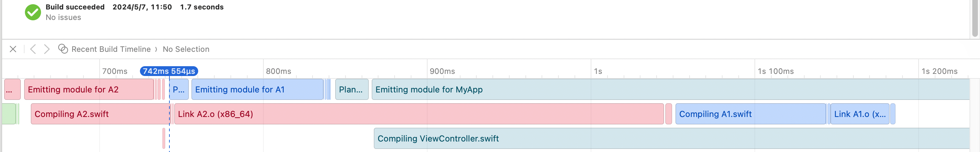Select the teal Plan... task block

pyautogui.click(x=352, y=89)
